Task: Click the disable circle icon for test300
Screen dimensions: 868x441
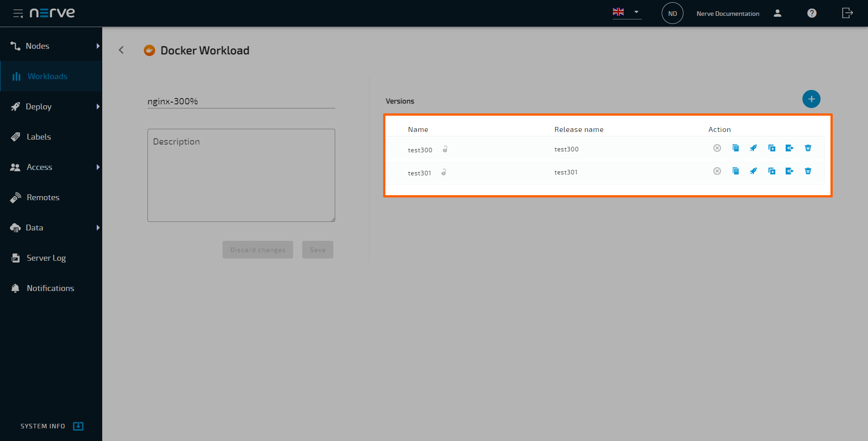Action: tap(717, 148)
